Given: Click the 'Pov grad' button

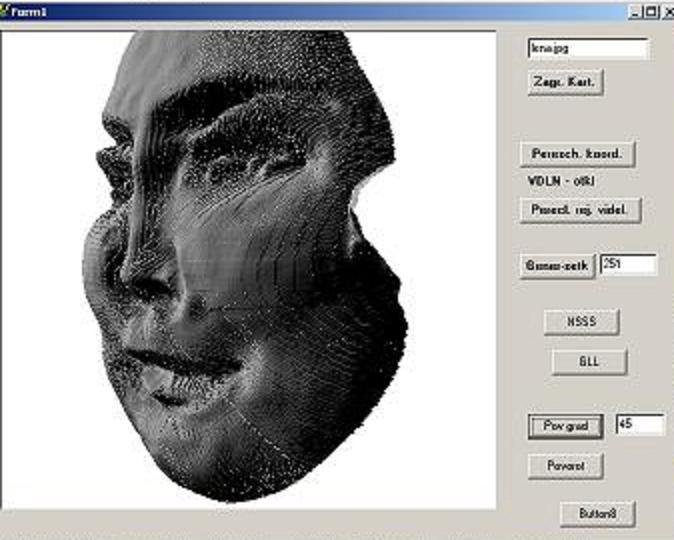Looking at the screenshot, I should point(565,426).
